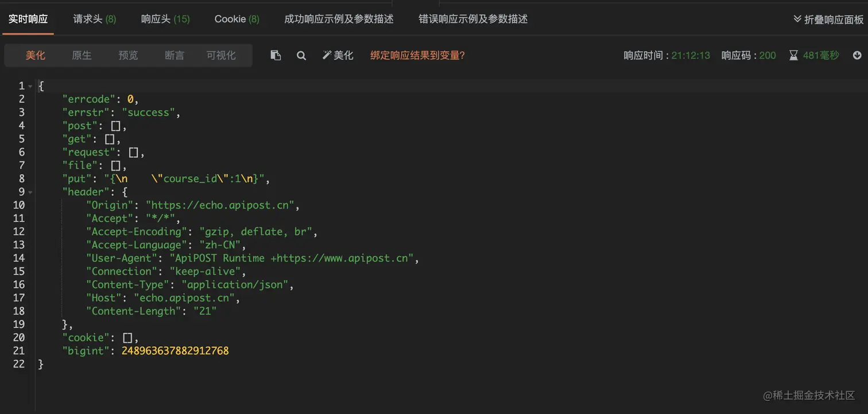
Task: Open the 响应头 (15) tab
Action: click(165, 19)
